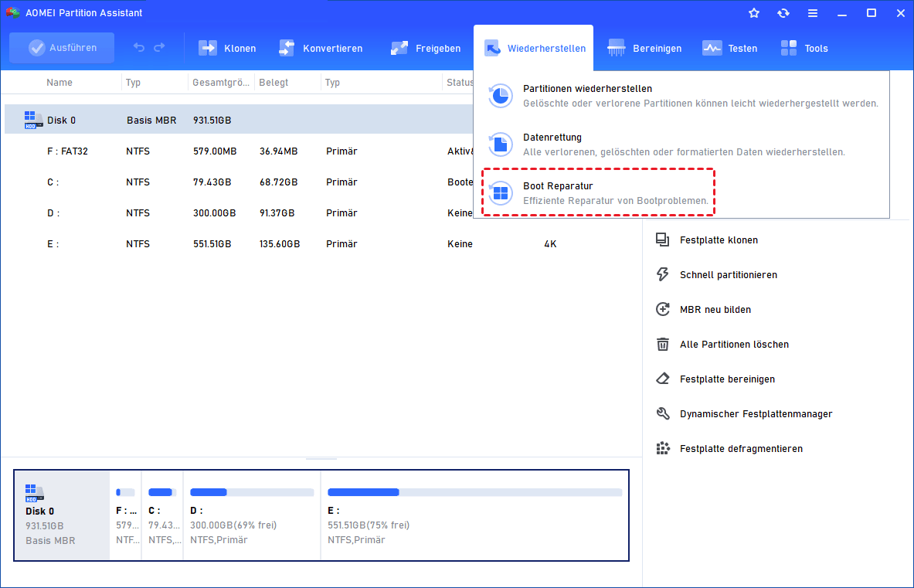Open the Klonen toolbar menu
This screenshot has width=914, height=588.
click(228, 48)
